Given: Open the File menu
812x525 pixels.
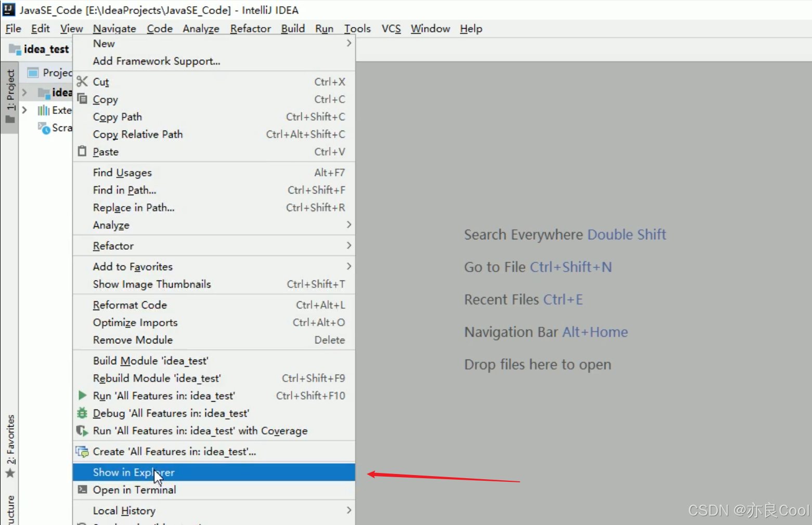Looking at the screenshot, I should 13,29.
